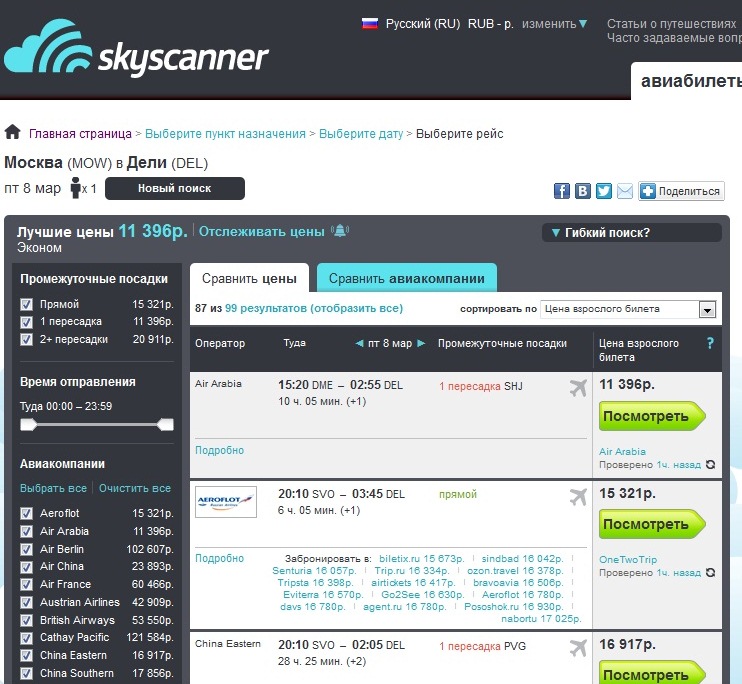Select the Сравнить цены tab

click(250, 279)
